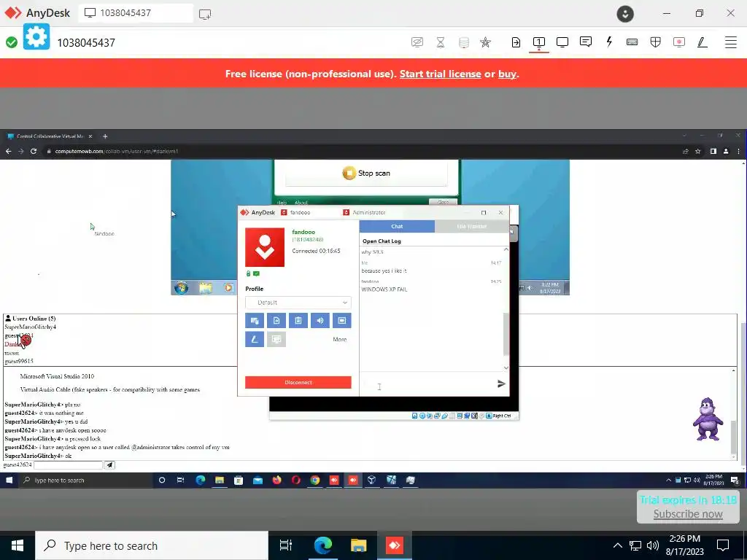Open AnyDesk hamburger menu
Viewport: 747px width, 560px height.
click(731, 42)
